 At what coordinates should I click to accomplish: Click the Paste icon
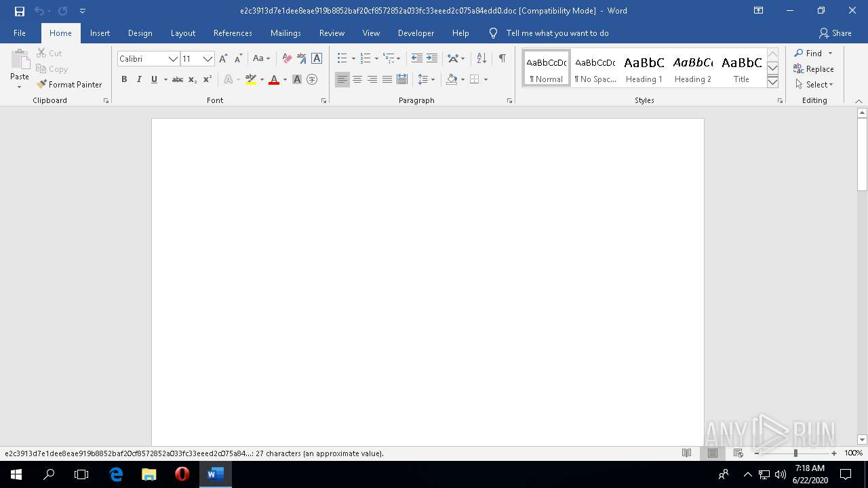(20, 61)
